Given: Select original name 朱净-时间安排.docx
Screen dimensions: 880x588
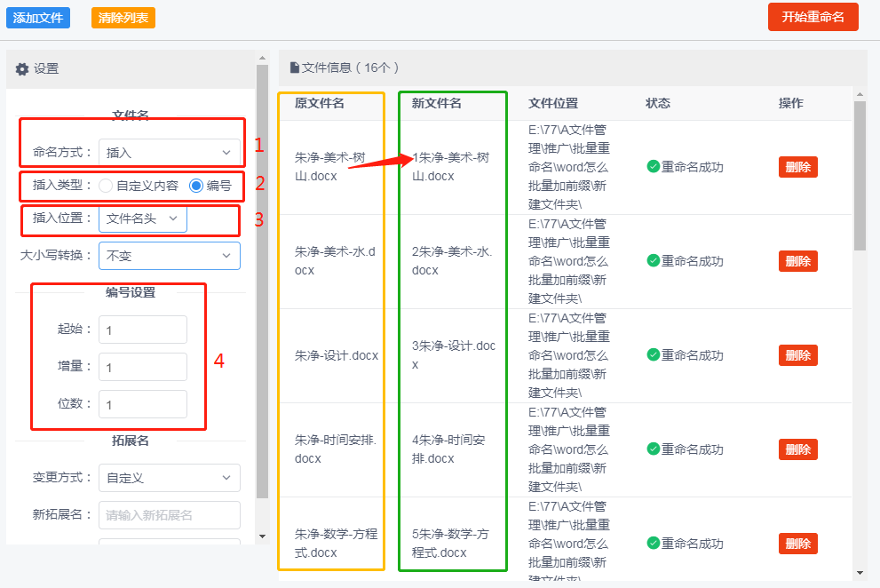Looking at the screenshot, I should click(336, 449).
